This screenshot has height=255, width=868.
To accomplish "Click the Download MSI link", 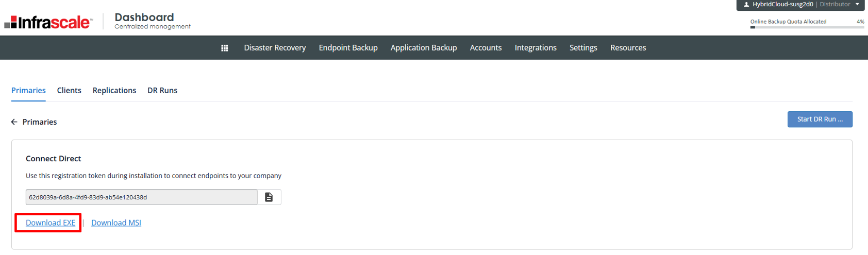I will pos(116,223).
